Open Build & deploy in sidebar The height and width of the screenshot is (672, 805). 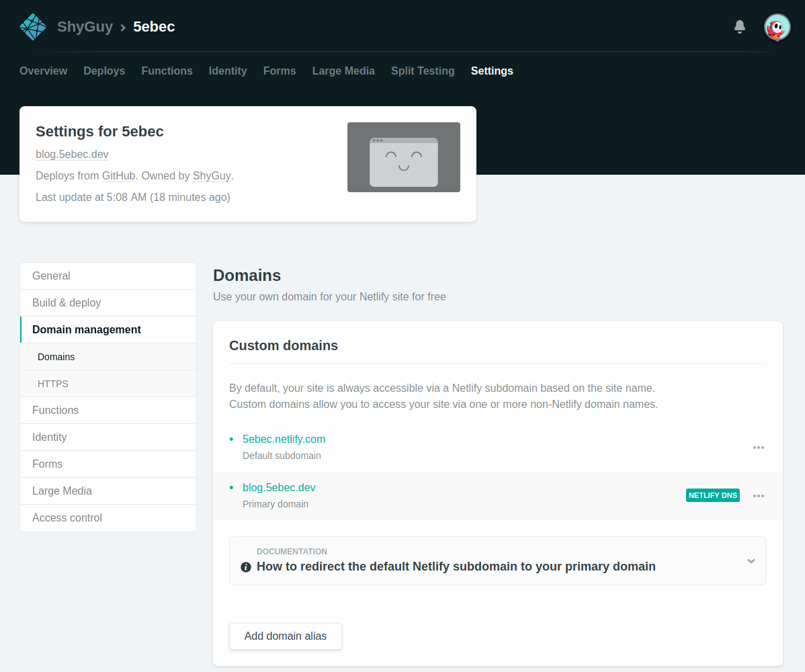108,303
